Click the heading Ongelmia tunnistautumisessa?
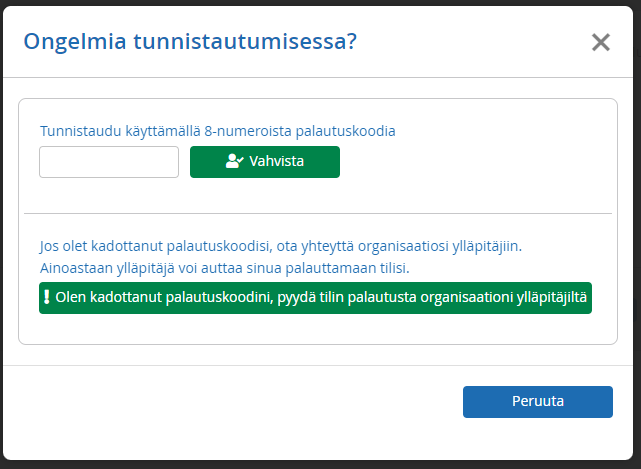Image resolution: width=641 pixels, height=469 pixels. (x=190, y=42)
